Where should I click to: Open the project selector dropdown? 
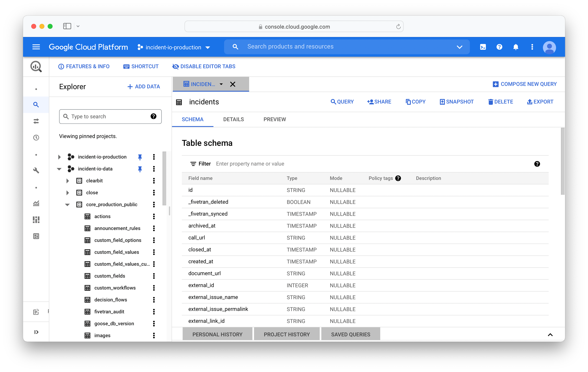pyautogui.click(x=174, y=47)
